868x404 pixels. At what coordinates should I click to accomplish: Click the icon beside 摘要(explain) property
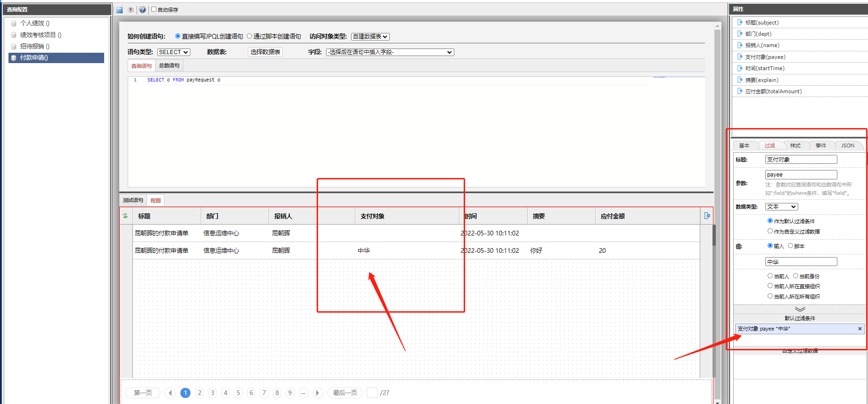point(740,80)
